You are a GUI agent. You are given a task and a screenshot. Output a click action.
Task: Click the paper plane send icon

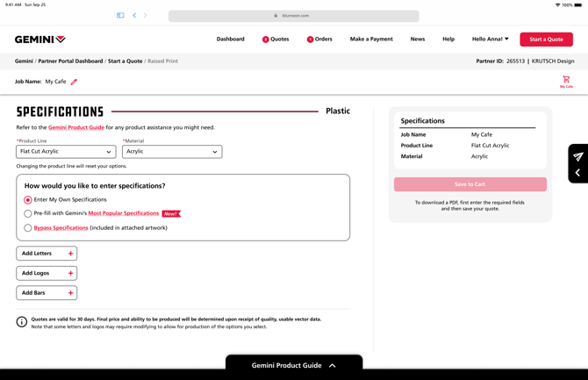point(577,156)
